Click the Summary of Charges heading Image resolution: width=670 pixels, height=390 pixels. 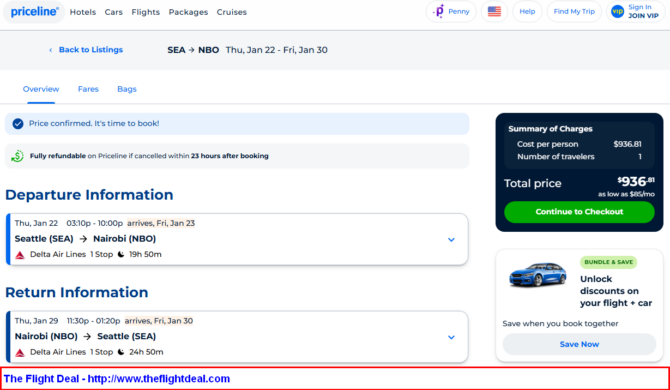(x=550, y=129)
